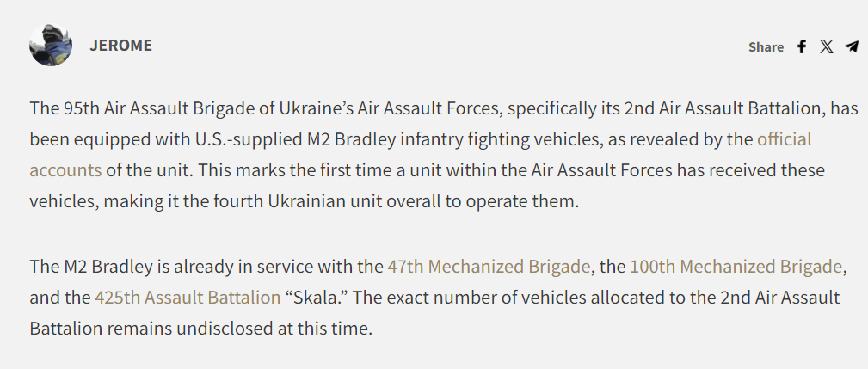Screen dimensions: 868x369
Task: Follow the 'official' link word
Action: click(x=784, y=138)
